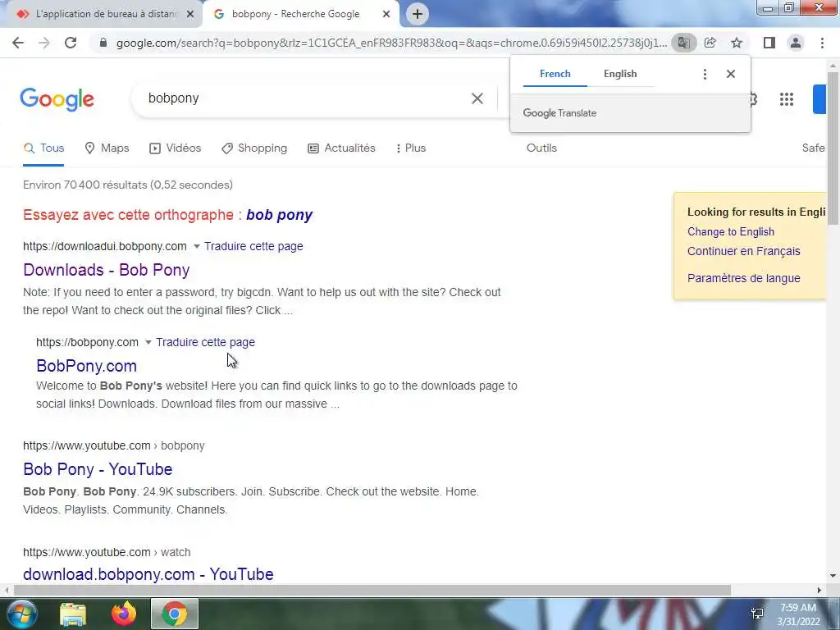
Task: Translate the bobpony.com result page
Action: (205, 342)
